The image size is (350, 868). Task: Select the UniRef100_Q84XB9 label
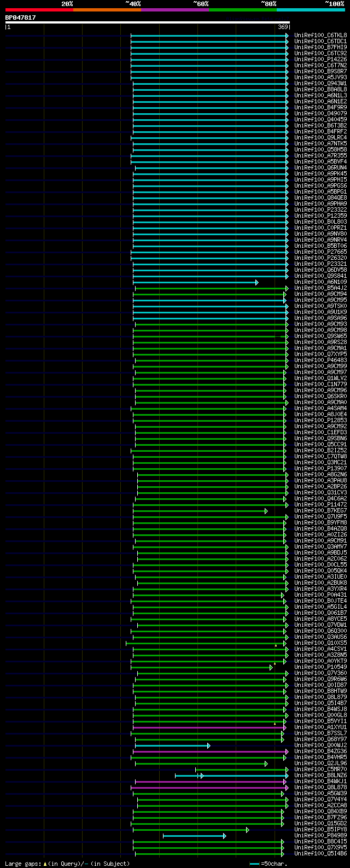(320, 812)
